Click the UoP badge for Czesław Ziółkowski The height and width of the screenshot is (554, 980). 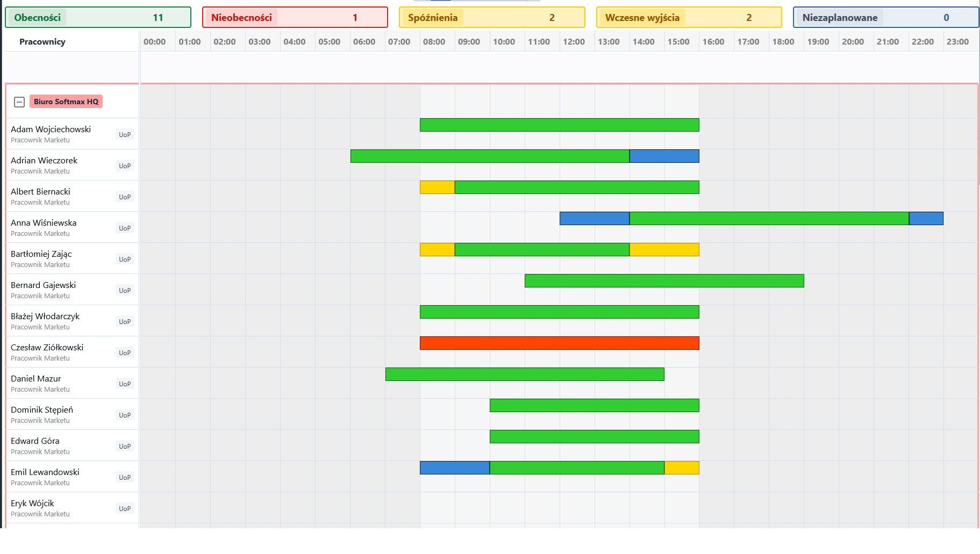(x=125, y=353)
